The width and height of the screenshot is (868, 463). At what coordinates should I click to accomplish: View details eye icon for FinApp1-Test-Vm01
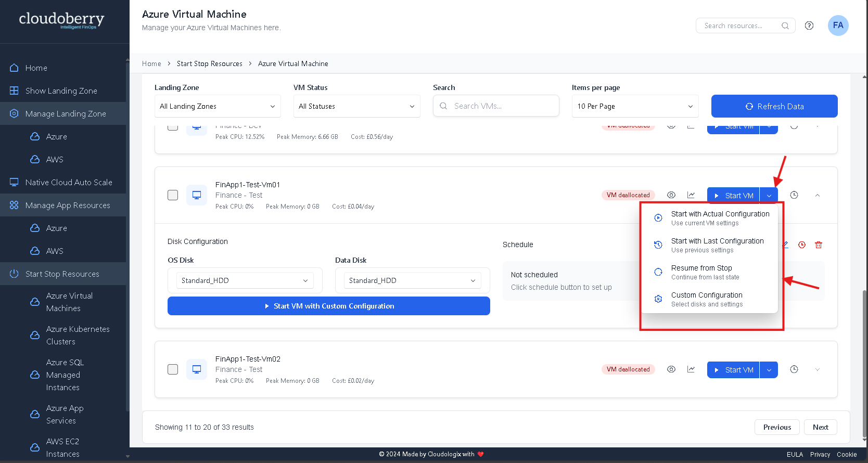(x=671, y=195)
